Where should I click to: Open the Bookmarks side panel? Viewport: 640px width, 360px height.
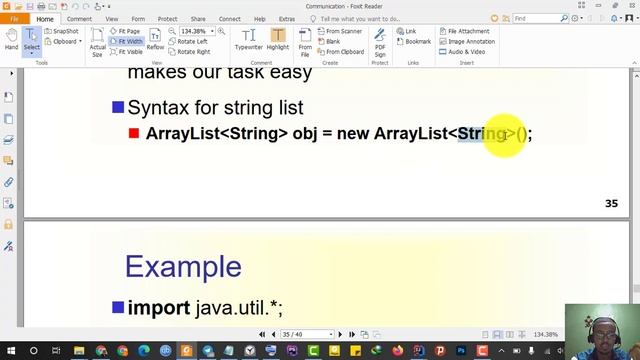9,97
